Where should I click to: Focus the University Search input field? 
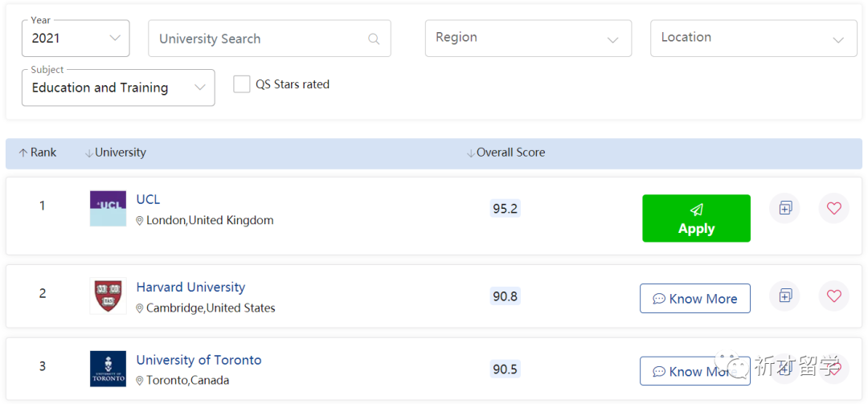pyautogui.click(x=257, y=39)
